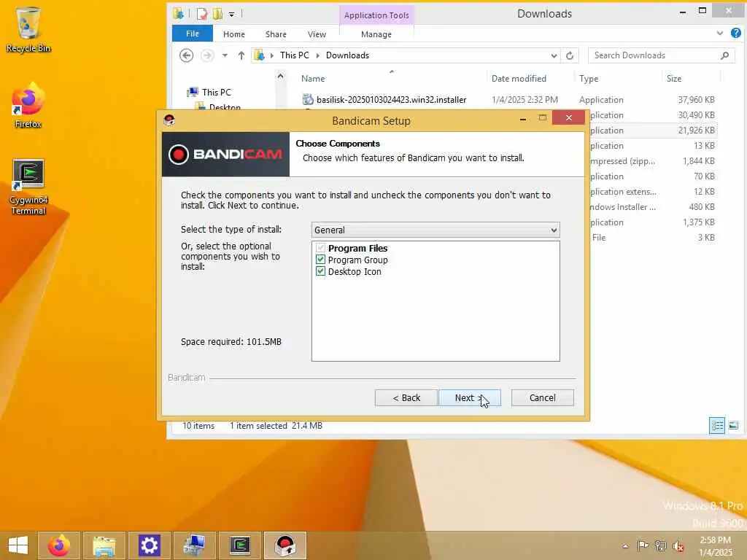
Task: Open Explorer help question mark icon
Action: click(735, 33)
